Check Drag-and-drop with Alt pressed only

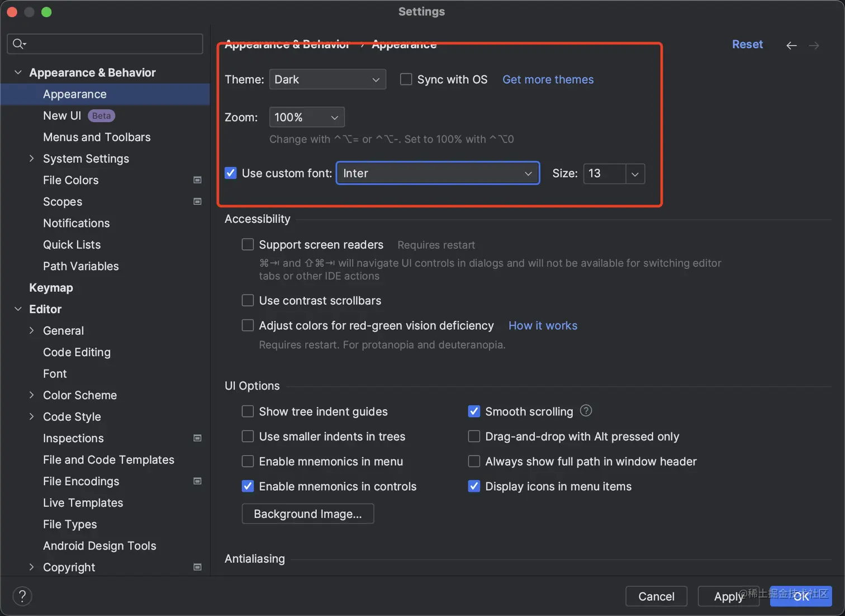474,436
